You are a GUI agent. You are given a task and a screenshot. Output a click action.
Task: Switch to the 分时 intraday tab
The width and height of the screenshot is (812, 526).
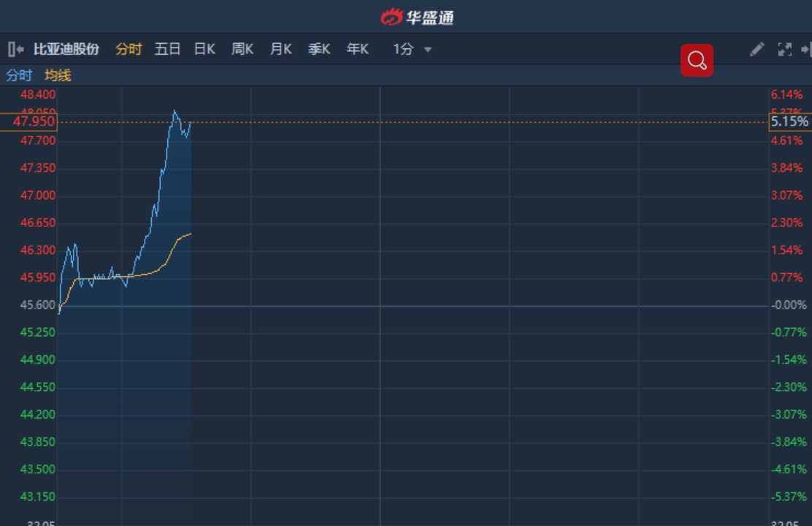129,49
